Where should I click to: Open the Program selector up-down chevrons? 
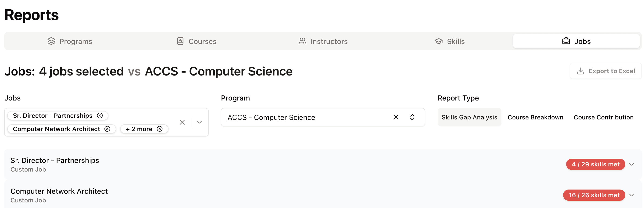[x=412, y=117]
